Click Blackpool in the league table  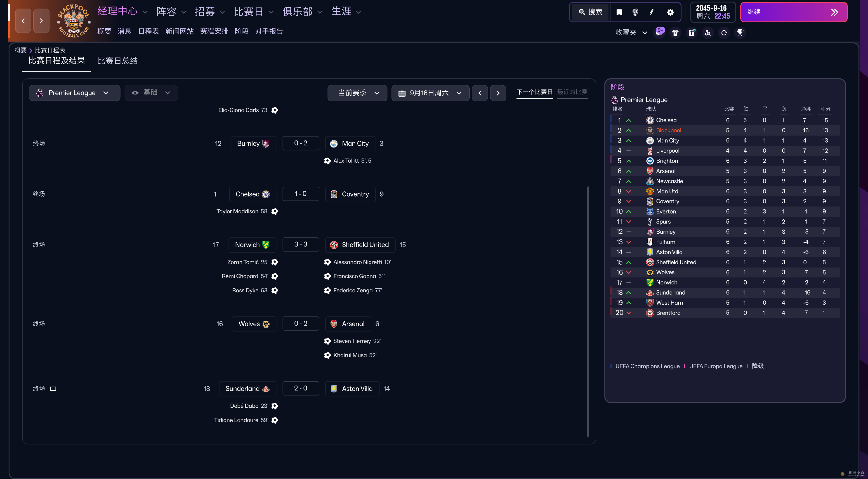(669, 130)
